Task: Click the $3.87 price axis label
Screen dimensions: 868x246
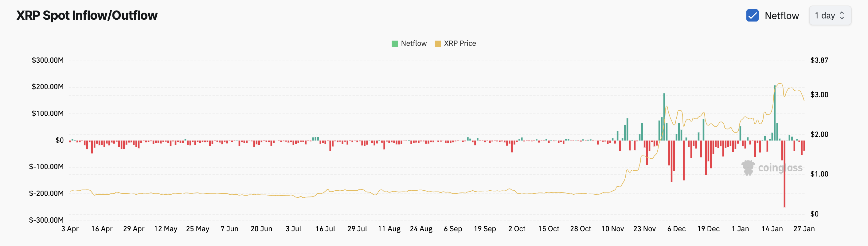Action: tap(819, 60)
